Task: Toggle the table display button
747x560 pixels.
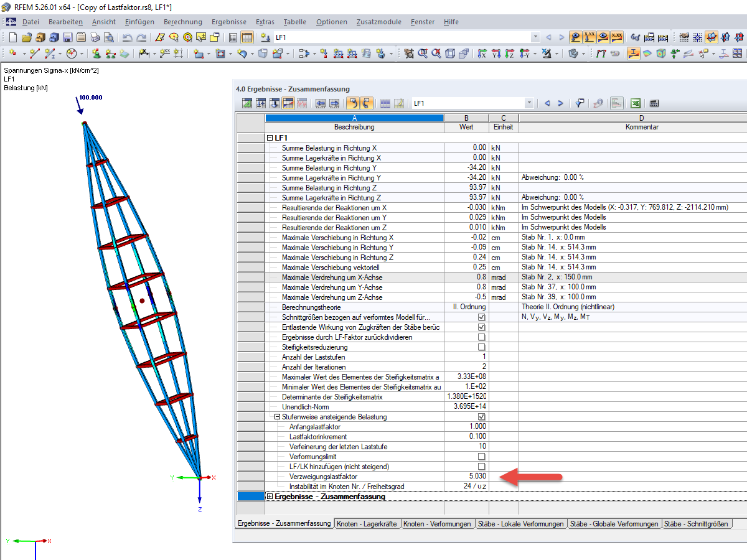Action: 247,37
